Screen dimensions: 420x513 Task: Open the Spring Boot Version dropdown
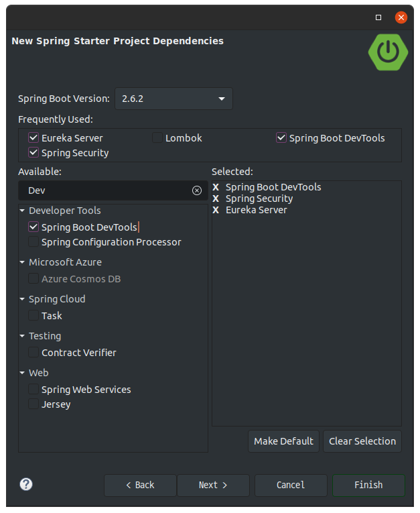[x=174, y=99]
